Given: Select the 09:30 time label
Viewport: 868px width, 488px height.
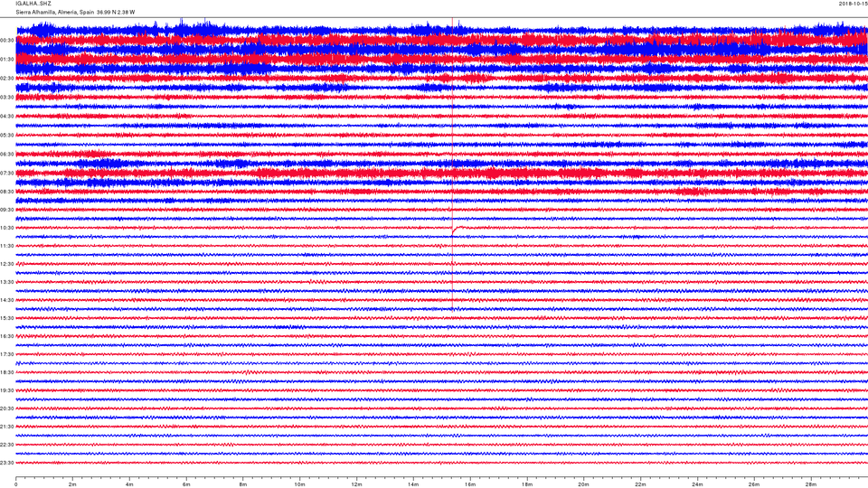Looking at the screenshot, I should pyautogui.click(x=7, y=210).
